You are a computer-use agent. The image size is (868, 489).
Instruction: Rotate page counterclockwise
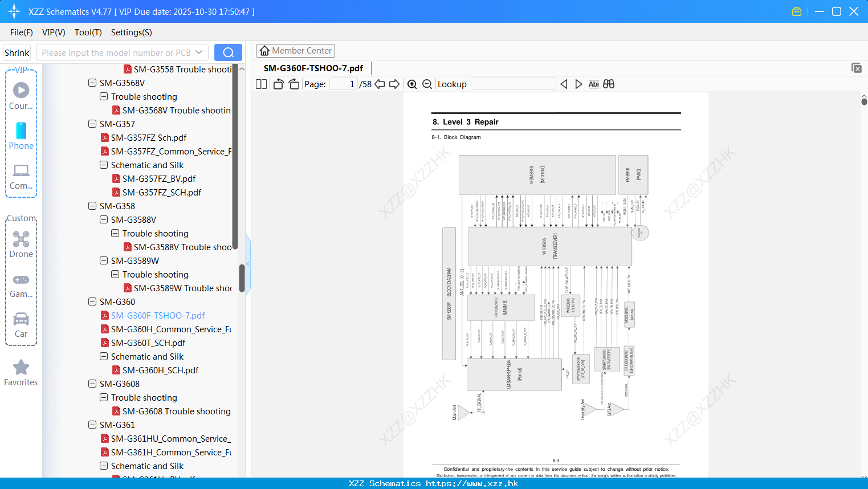[278, 84]
